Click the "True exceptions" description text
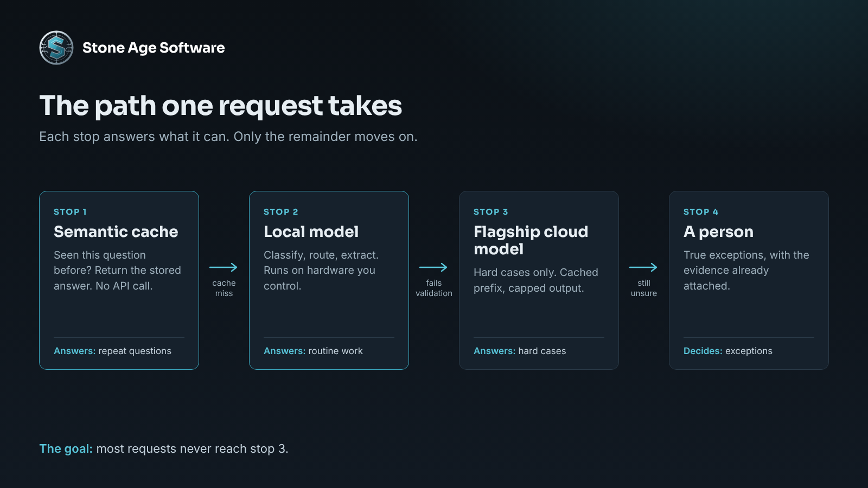 746,270
